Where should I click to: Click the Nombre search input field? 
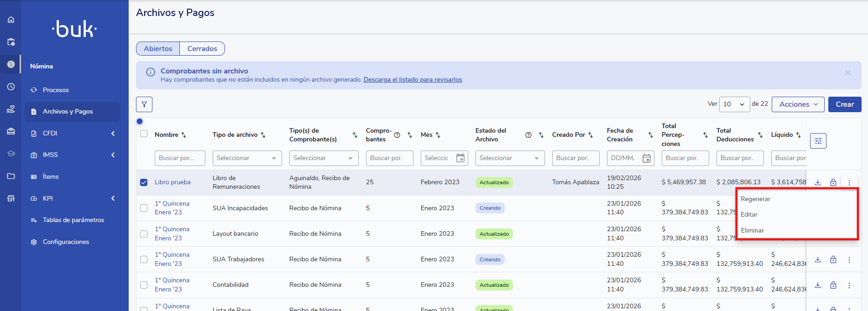pyautogui.click(x=180, y=158)
